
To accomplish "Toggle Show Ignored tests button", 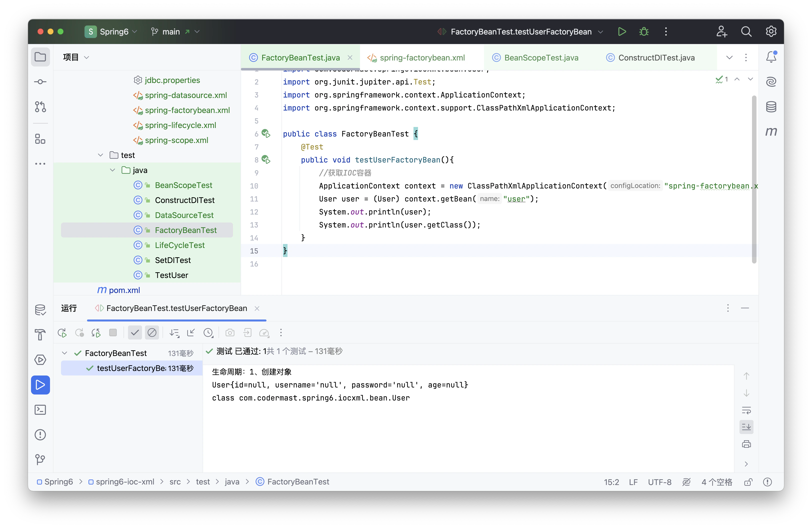I will point(152,332).
